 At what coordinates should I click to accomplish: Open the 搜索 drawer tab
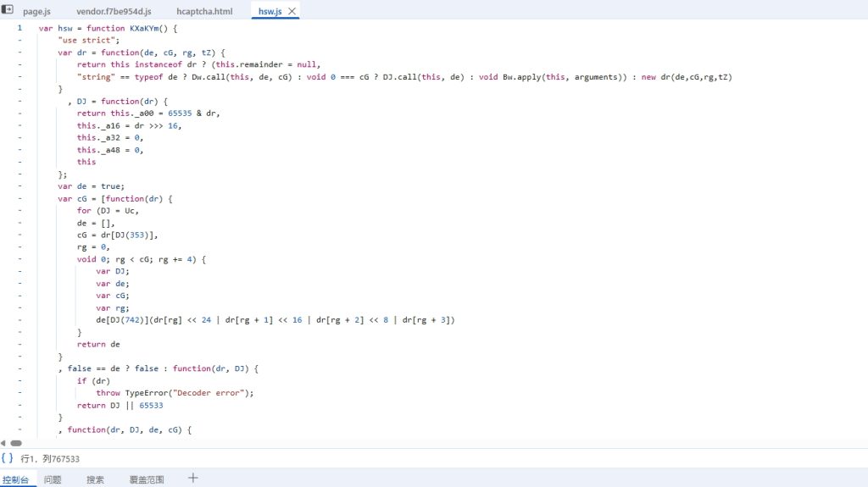click(95, 479)
